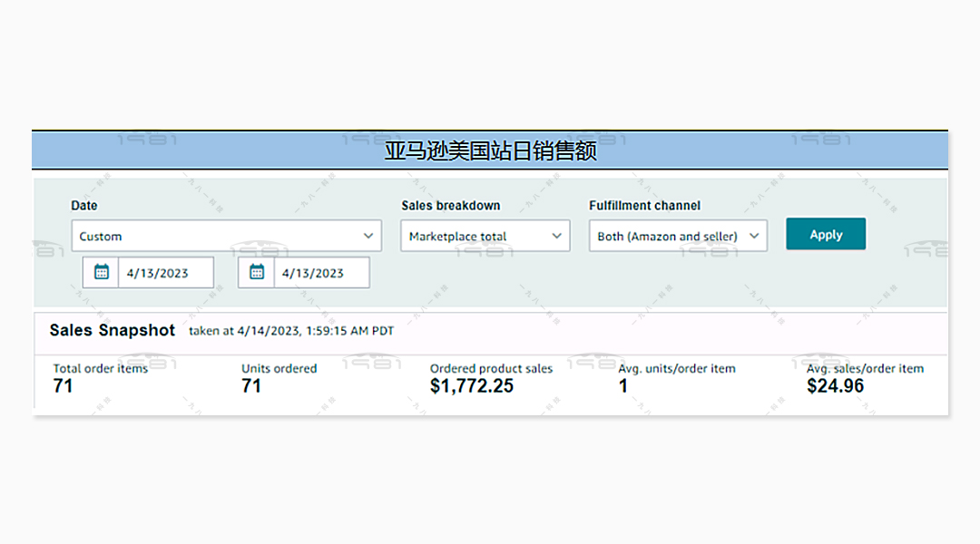Click the 亚马逊美国站日销售额 title banner
Viewport: 980px width, 544px height.
click(x=490, y=151)
